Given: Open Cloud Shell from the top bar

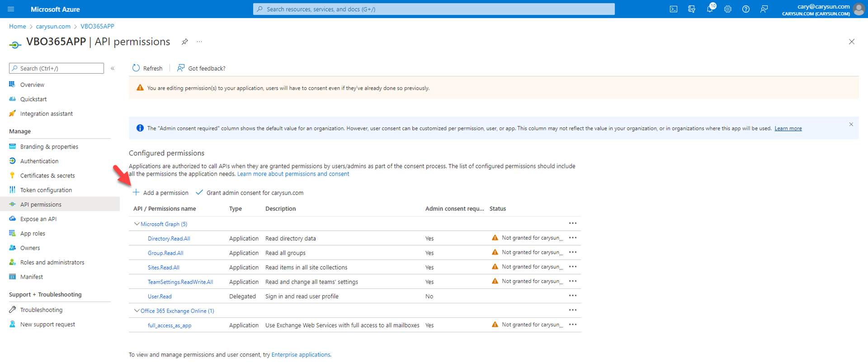Looking at the screenshot, I should (674, 9).
